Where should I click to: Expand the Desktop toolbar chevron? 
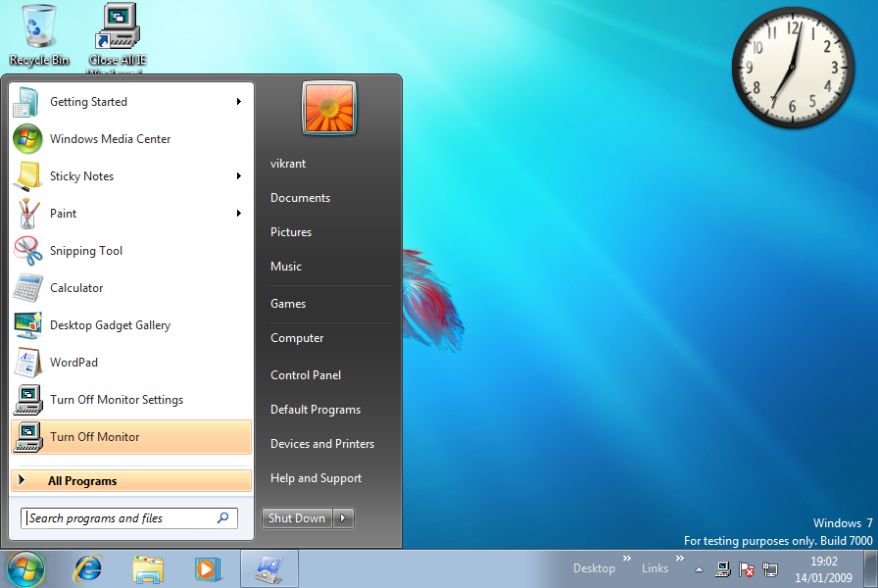tap(627, 559)
